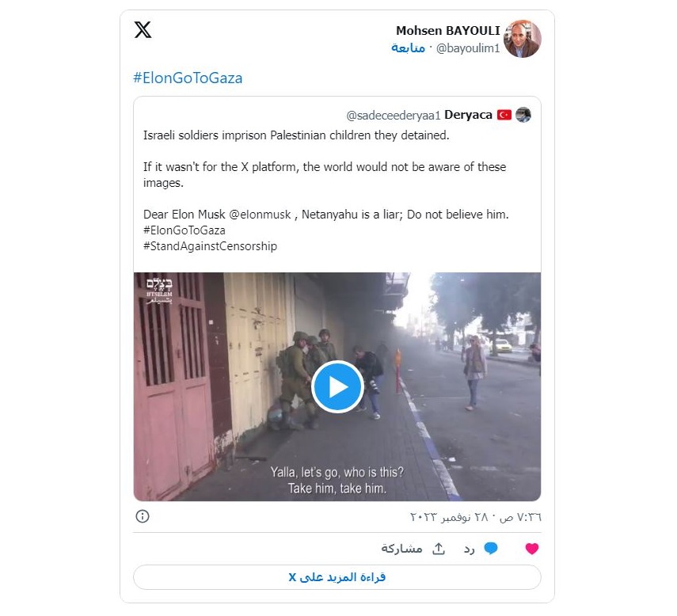Open the tweet info circle icon
Screen dimensions: 677x616
pos(143,516)
